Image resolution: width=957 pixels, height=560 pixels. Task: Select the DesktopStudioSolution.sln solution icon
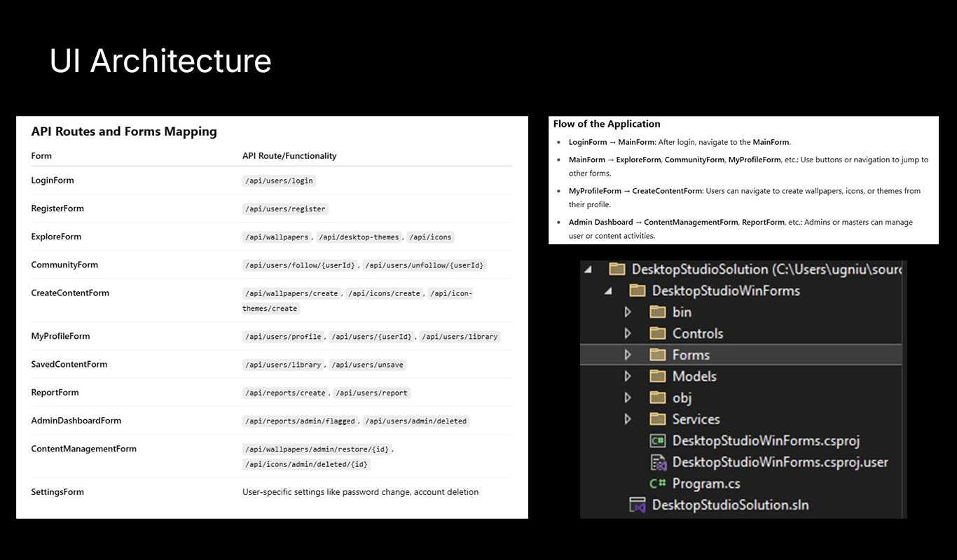point(639,504)
